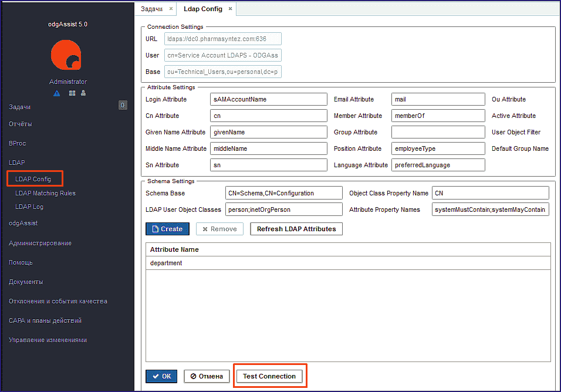This screenshot has height=392, width=561.
Task: Open the Отчёты sidebar section
Action: [21, 124]
